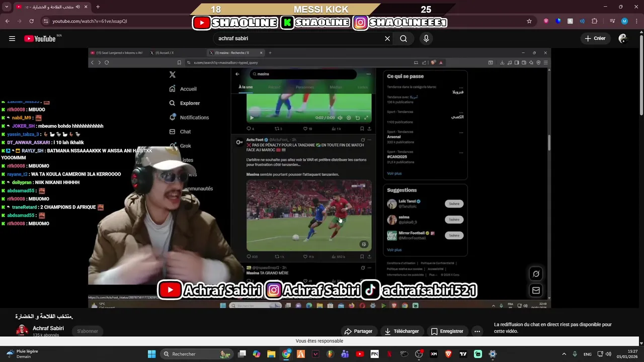This screenshot has height=362, width=644.
Task: Open Chrome media controls icon
Action: (x=612, y=21)
